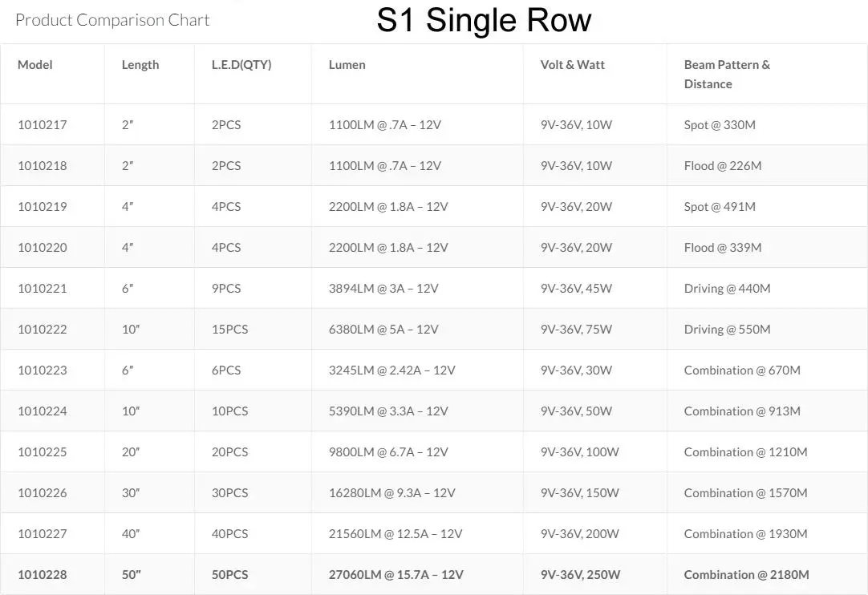The height and width of the screenshot is (595, 868).
Task: Select model number 1010225
Action: click(x=42, y=452)
